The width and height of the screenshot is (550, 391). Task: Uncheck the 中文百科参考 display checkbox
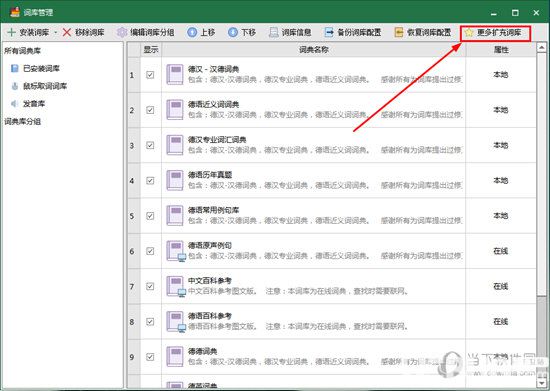tap(150, 286)
